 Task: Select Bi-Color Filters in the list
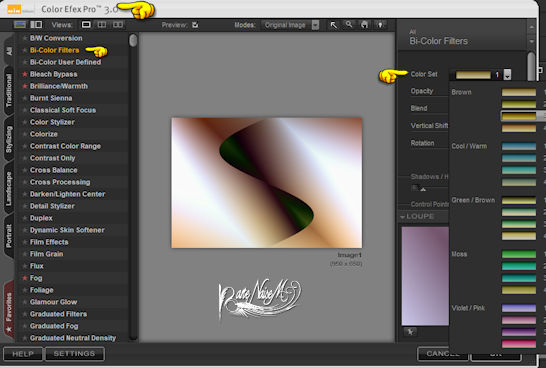pos(55,50)
